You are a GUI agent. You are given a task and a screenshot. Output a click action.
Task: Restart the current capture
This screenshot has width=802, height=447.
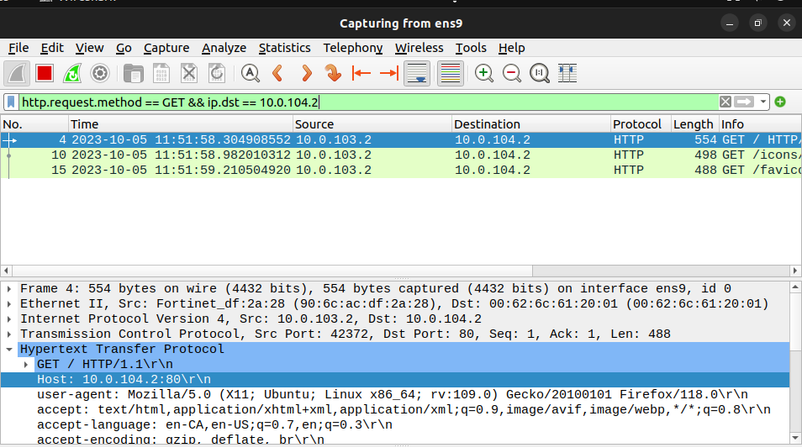(x=72, y=74)
